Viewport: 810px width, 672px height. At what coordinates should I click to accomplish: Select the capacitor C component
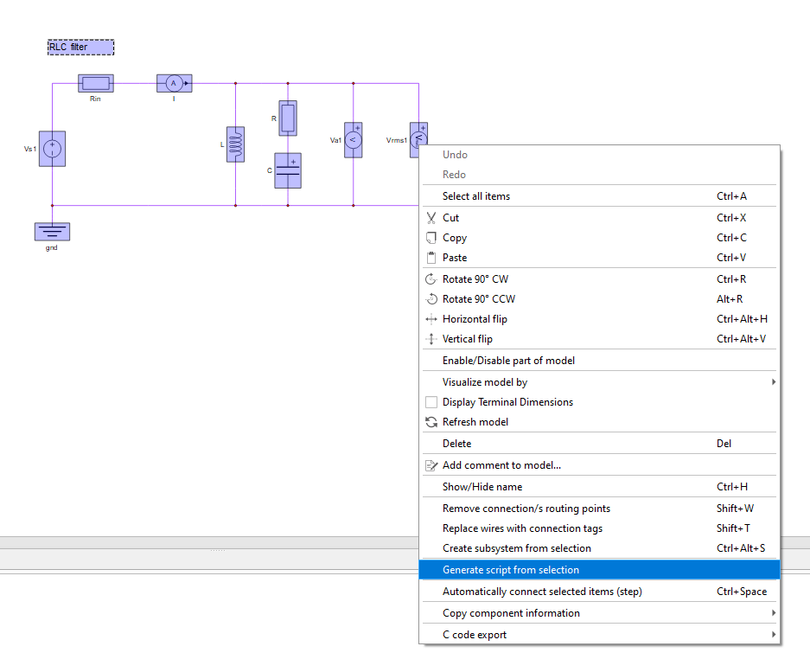click(x=288, y=170)
